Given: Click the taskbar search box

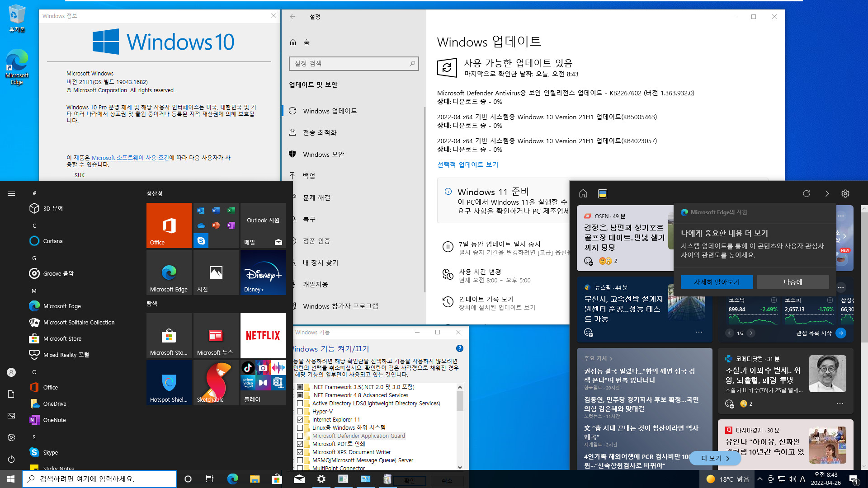Looking at the screenshot, I should coord(99,479).
